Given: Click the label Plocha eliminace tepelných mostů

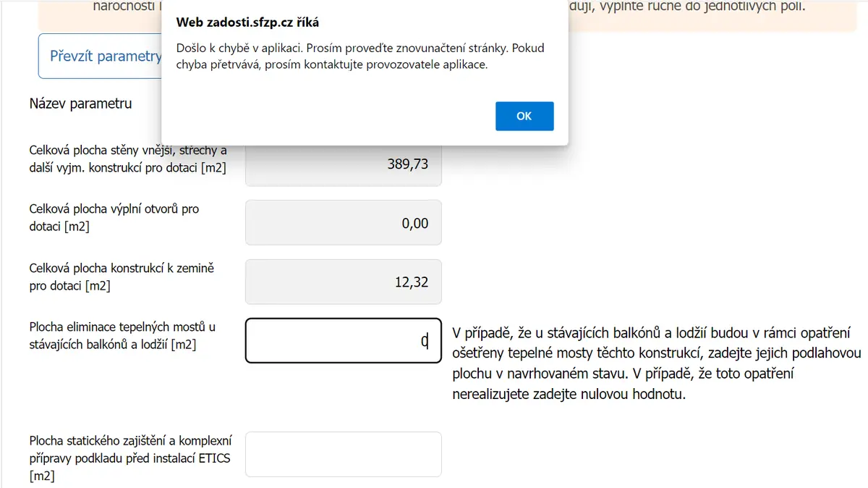Looking at the screenshot, I should tap(122, 335).
